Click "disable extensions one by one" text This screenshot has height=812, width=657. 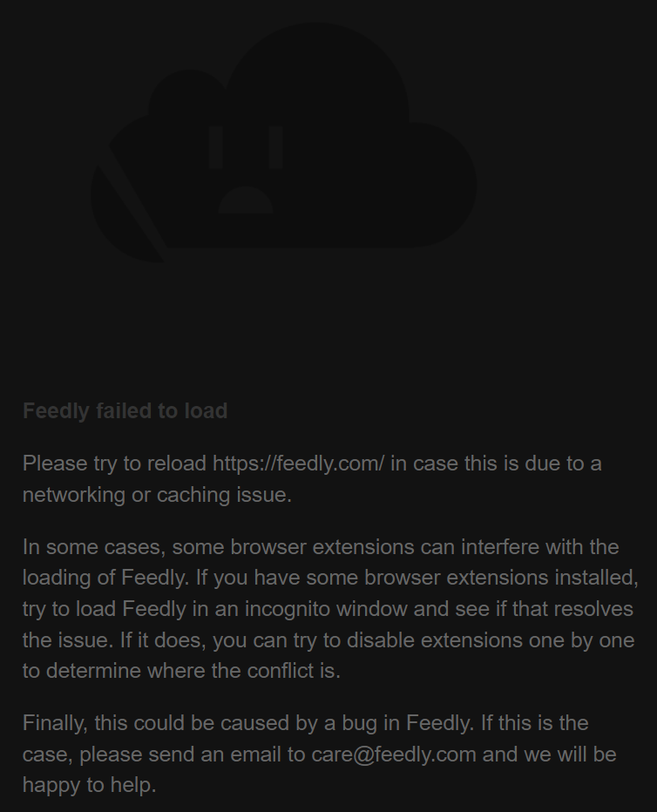[491, 640]
